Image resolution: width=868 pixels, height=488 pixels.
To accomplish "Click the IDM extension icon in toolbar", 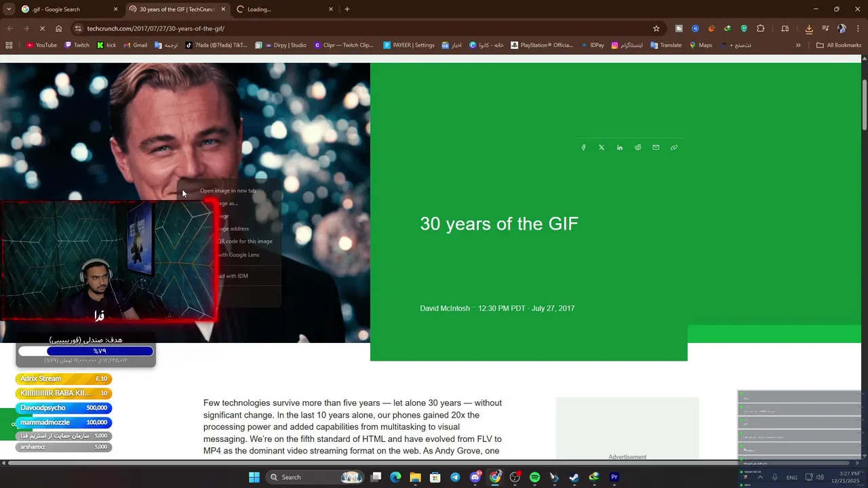I will coord(728,28).
